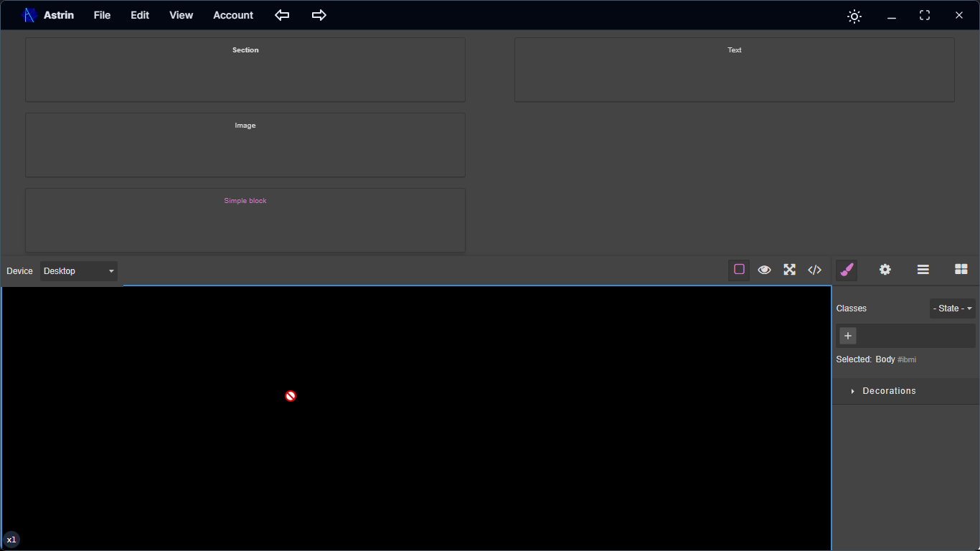
Task: Open the code view icon
Action: 814,270
